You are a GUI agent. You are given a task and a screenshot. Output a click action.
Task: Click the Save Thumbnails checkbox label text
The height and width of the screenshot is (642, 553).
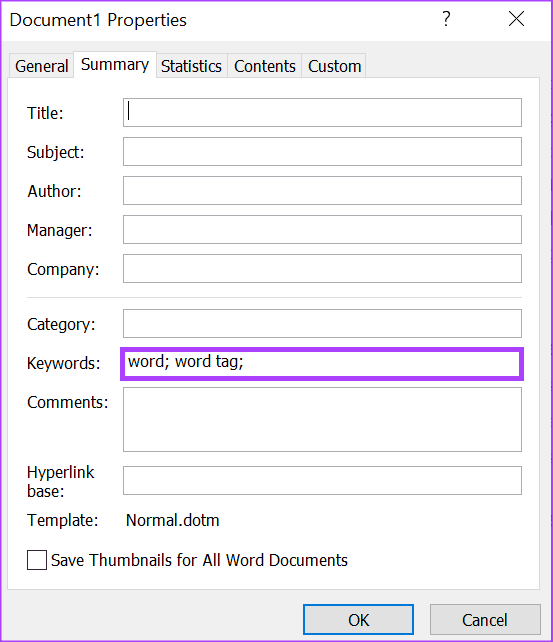(x=199, y=560)
